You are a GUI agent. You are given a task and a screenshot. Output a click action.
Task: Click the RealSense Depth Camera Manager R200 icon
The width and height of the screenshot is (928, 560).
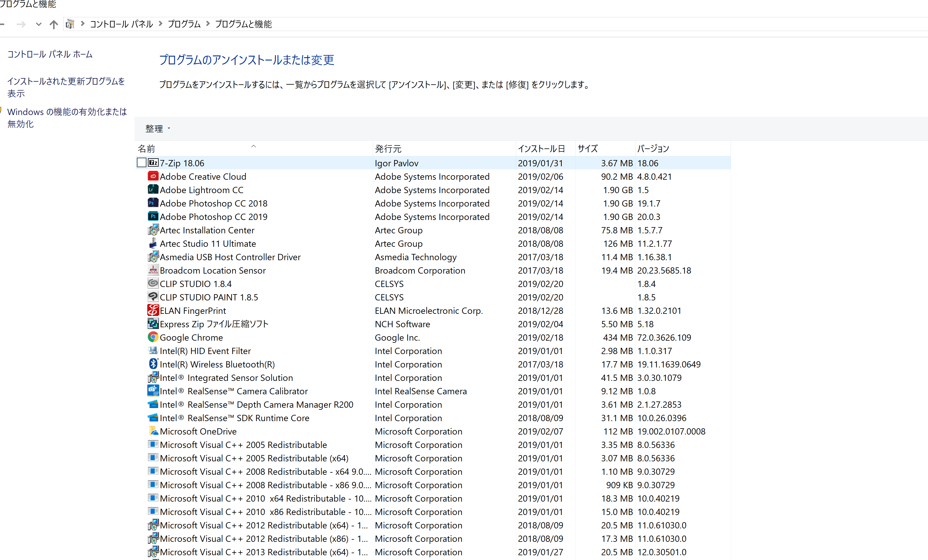coord(153,404)
